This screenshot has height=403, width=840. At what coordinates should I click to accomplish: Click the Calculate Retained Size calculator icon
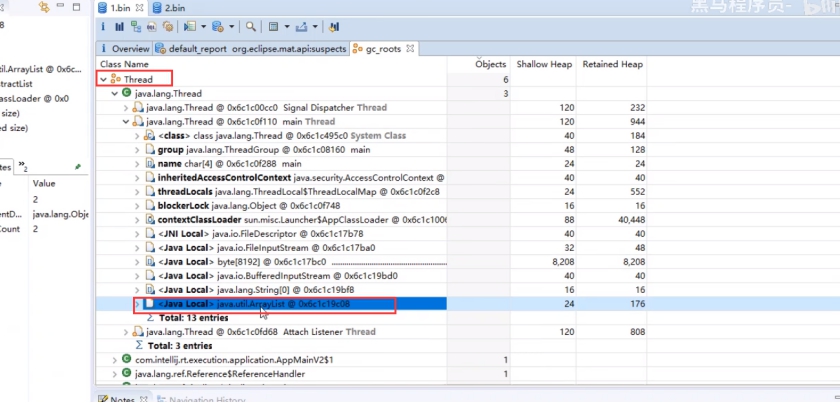click(273, 26)
